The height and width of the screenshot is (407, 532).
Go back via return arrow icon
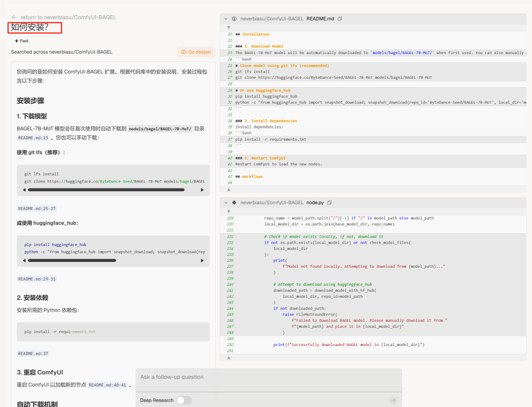tap(14, 17)
